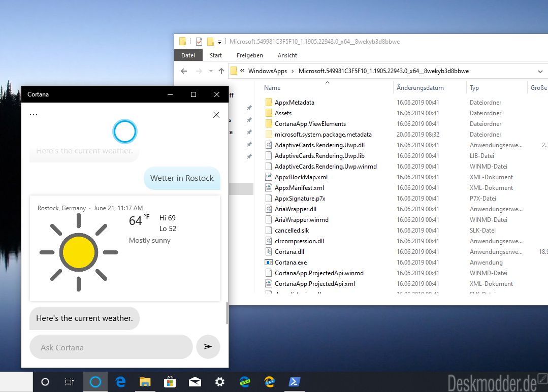Open Edge Dev from taskbar

pos(245,382)
